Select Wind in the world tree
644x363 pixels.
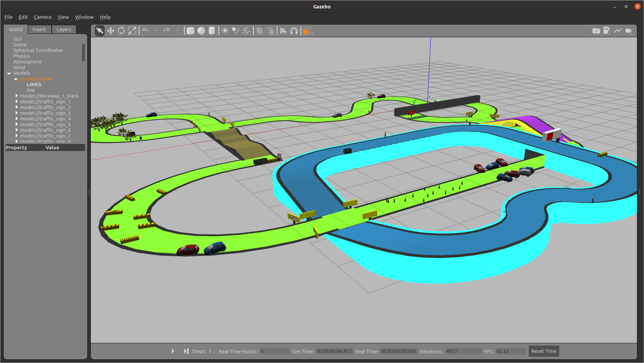click(19, 67)
